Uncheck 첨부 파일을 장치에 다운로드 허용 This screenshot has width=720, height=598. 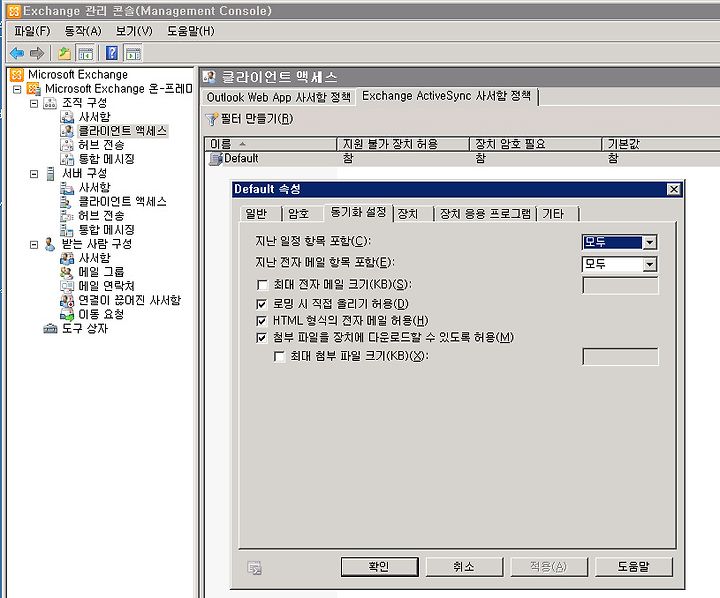(262, 338)
